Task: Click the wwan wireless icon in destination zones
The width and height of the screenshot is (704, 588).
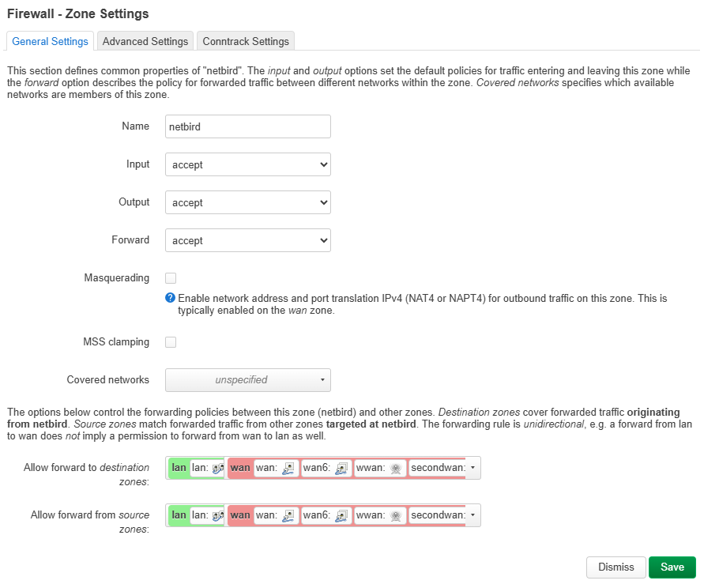Action: (396, 468)
